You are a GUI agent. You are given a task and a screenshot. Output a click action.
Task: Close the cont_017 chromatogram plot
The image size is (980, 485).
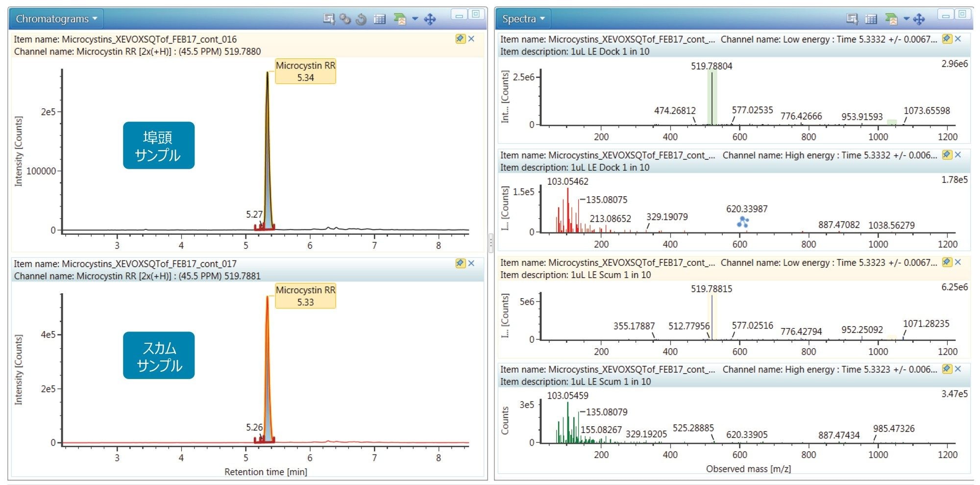pos(471,263)
